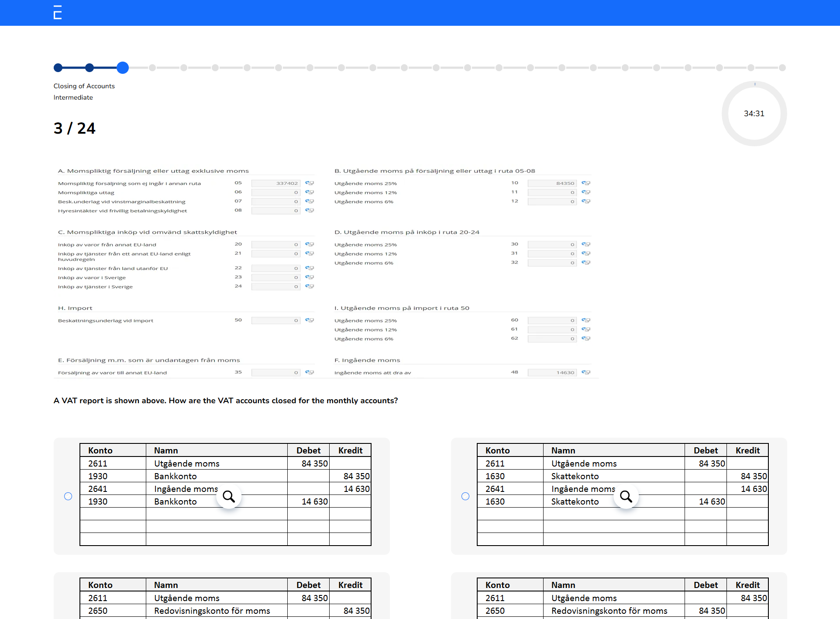Click comment icon next to ruta 10
Screen dimensions: 840x619
coord(586,183)
